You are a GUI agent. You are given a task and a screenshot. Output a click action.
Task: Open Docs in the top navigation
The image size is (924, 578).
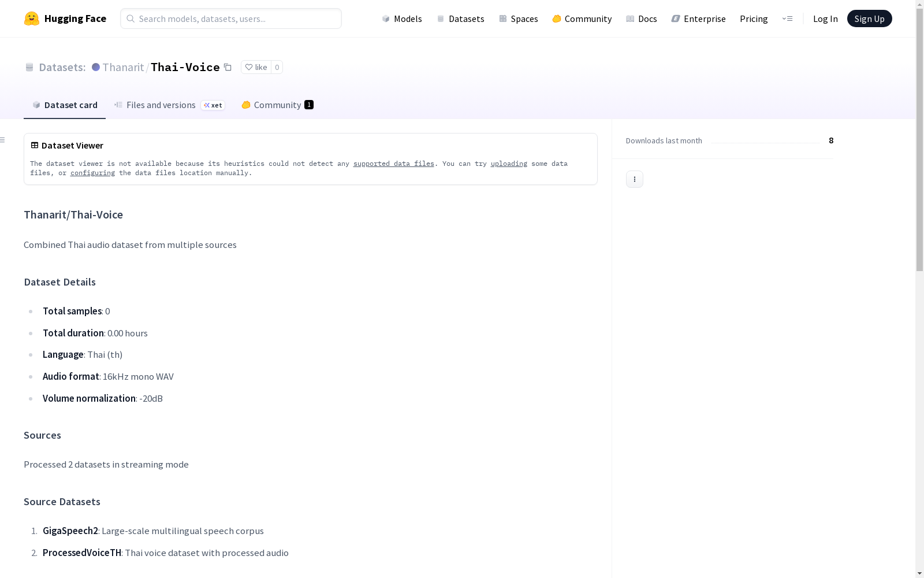[642, 18]
